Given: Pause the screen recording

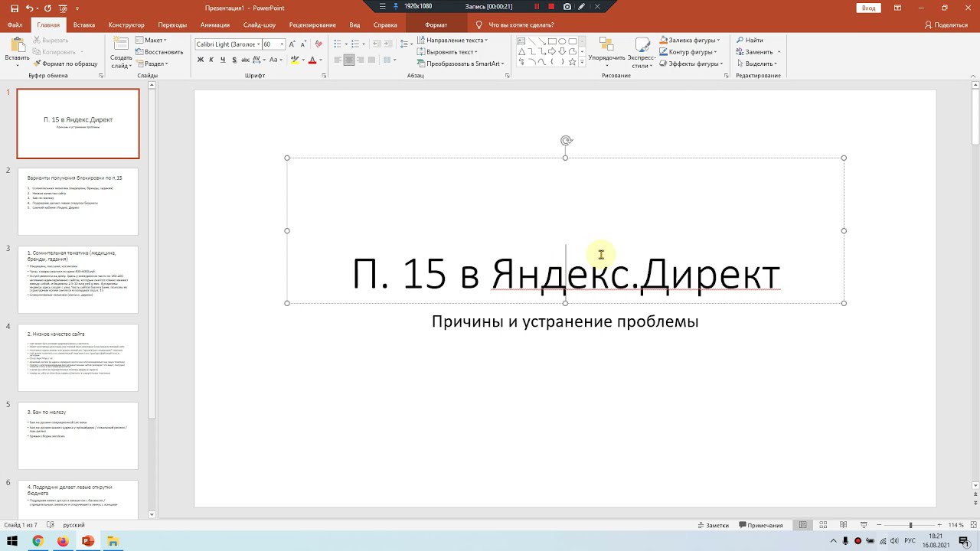Looking at the screenshot, I should tap(536, 6).
